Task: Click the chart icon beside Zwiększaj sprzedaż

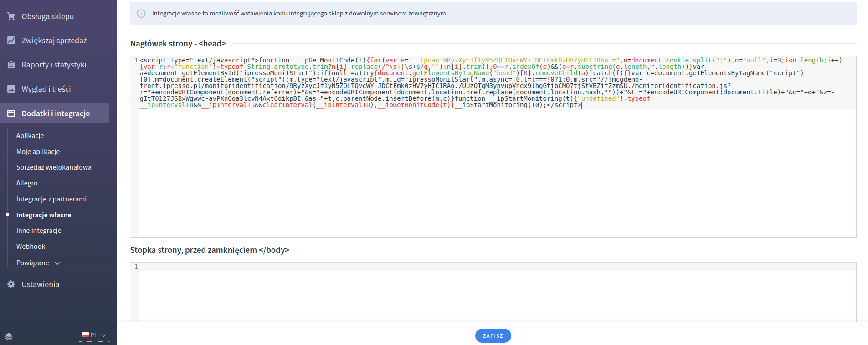Action: [x=11, y=41]
